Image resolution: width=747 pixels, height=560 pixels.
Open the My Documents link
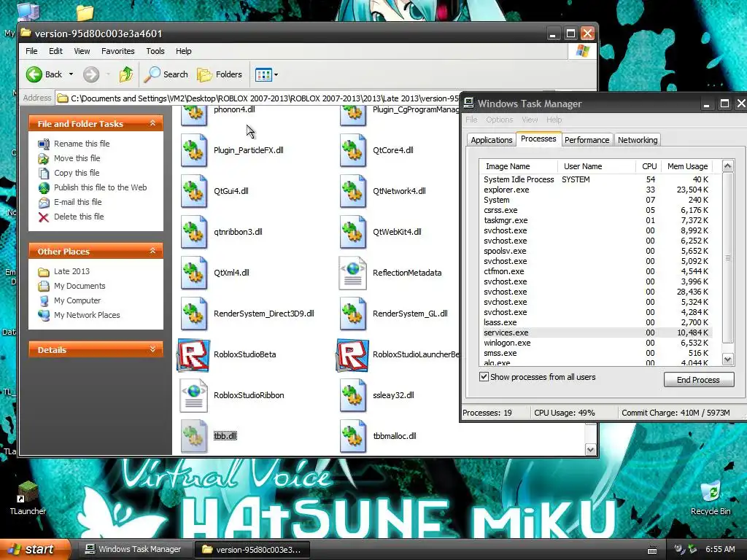click(x=80, y=286)
